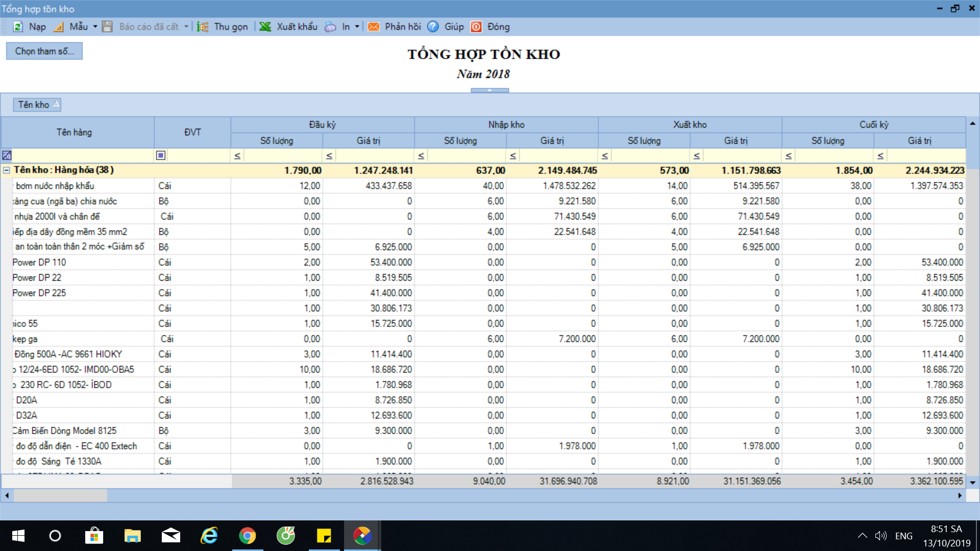
Task: Click the Xuất khẩu toolbar label
Action: click(x=297, y=27)
